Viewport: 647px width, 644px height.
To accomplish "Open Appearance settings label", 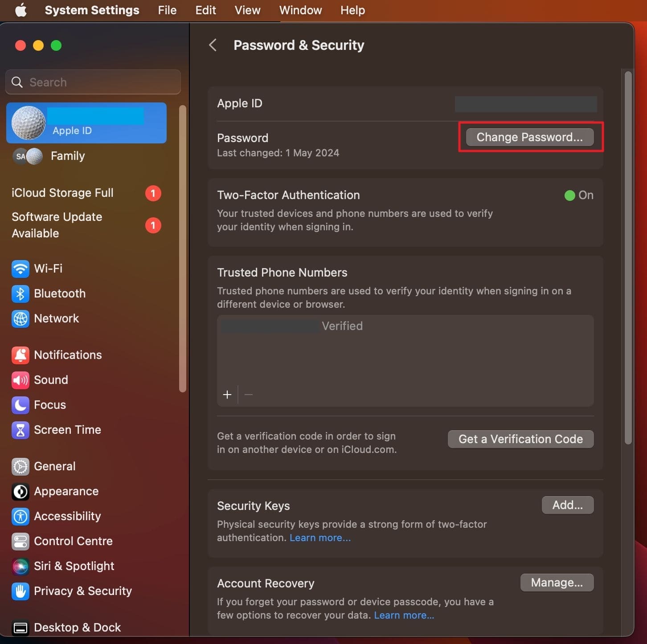I will tap(66, 491).
